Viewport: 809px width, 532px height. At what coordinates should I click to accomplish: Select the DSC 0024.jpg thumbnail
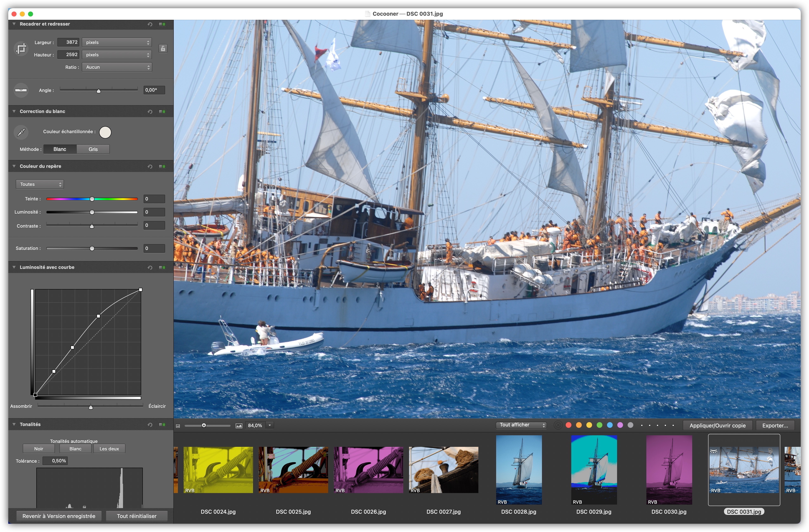pyautogui.click(x=218, y=470)
